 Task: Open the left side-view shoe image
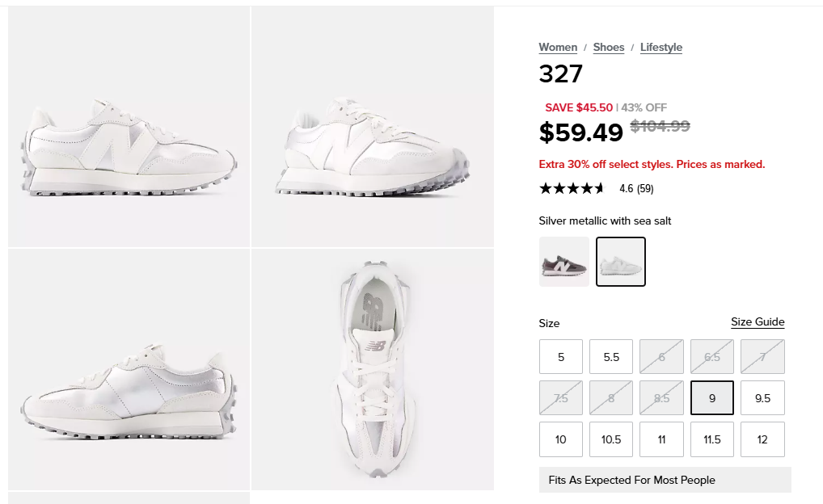coord(129,127)
